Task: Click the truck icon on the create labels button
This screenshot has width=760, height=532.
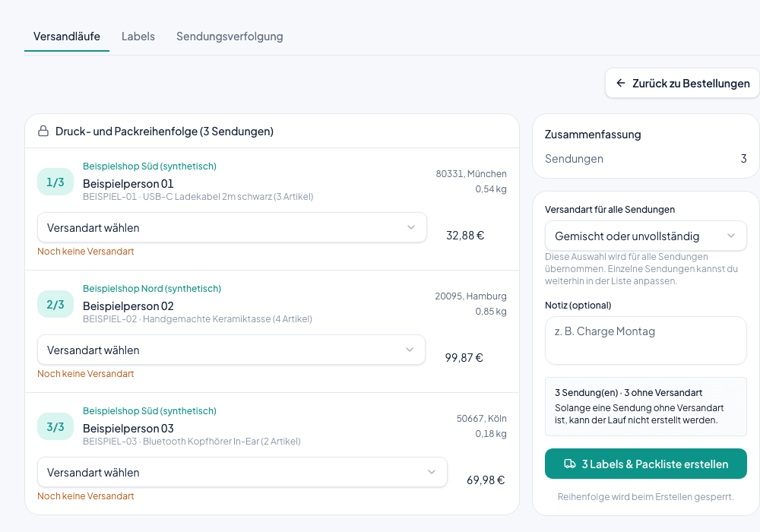Action: 570,464
